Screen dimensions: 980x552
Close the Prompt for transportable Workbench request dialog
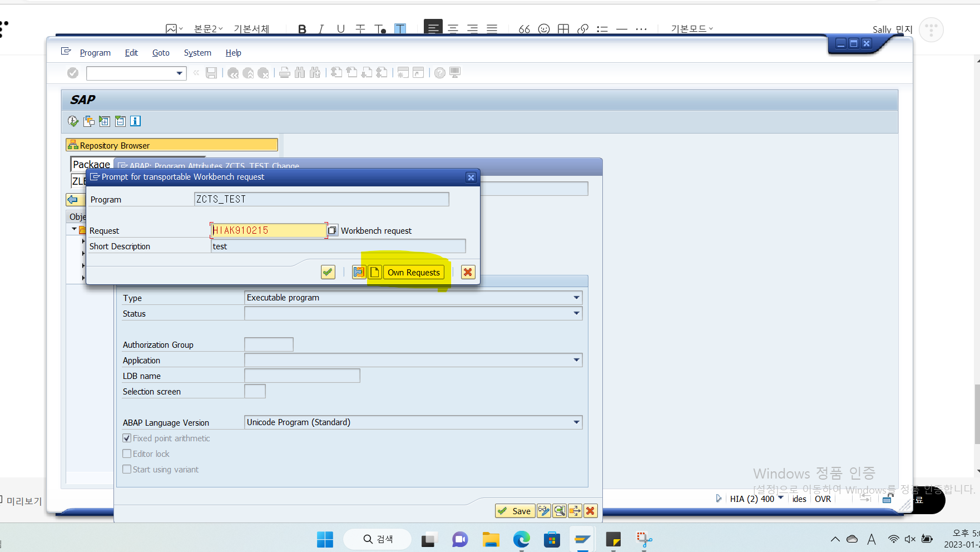click(471, 177)
